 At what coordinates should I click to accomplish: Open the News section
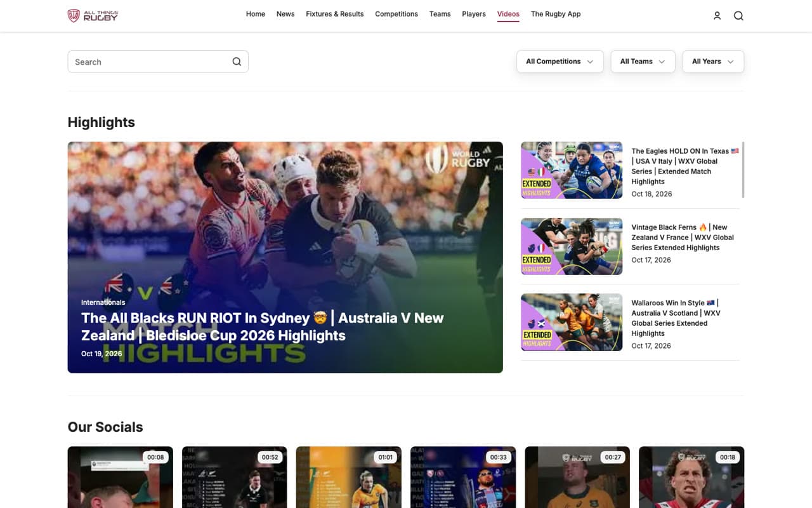click(x=285, y=14)
